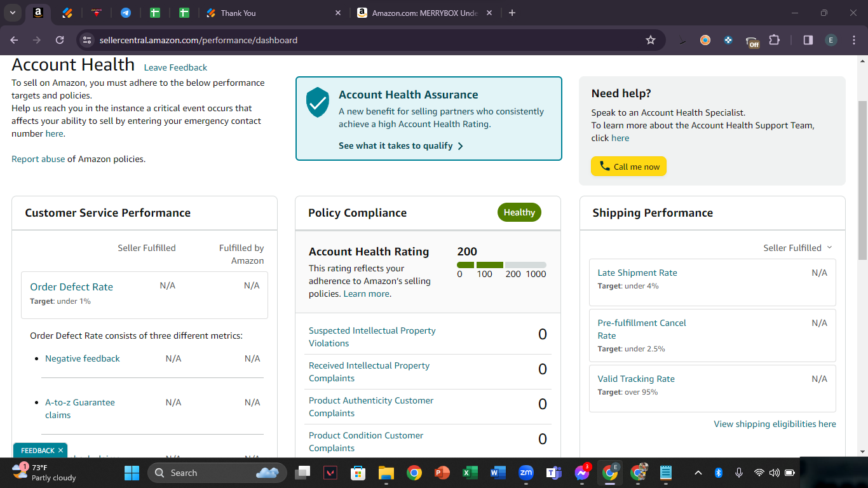Reload the page with the refresh icon
This screenshot has height=488, width=868.
(60, 40)
